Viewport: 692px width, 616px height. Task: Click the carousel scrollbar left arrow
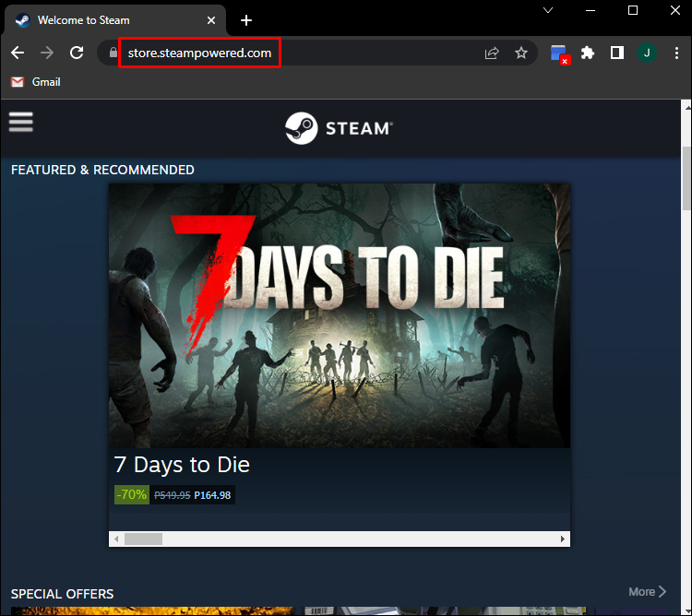[x=116, y=539]
